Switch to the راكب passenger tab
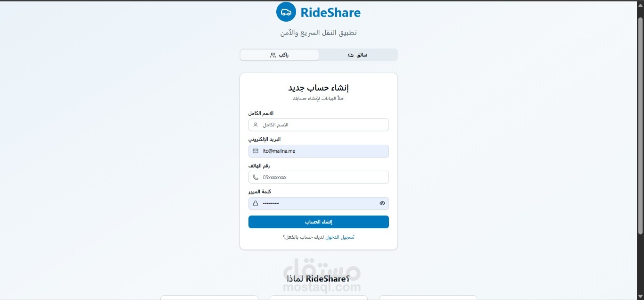 point(280,55)
